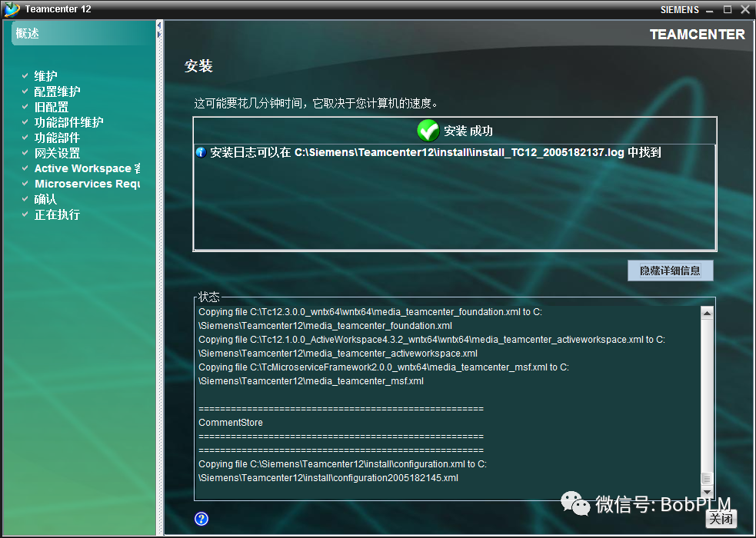The image size is (756, 538).
Task: Click the blue help question mark icon
Action: tap(201, 519)
